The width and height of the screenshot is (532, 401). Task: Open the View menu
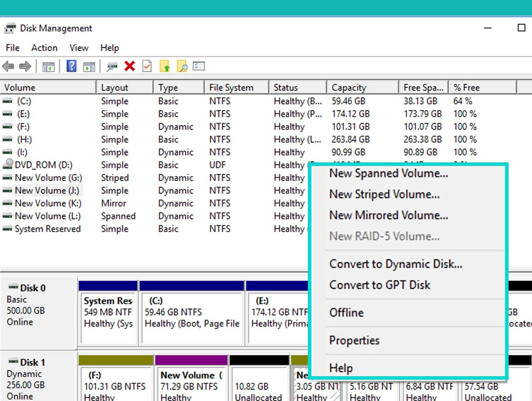coord(79,48)
